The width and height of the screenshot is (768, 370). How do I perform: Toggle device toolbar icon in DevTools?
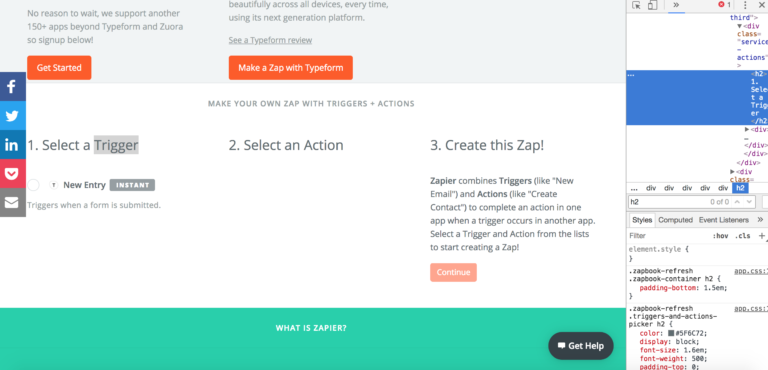[x=652, y=5]
